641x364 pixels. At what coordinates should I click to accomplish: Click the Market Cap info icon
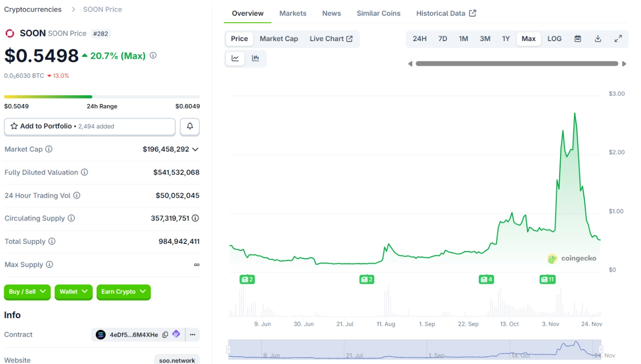pos(49,149)
